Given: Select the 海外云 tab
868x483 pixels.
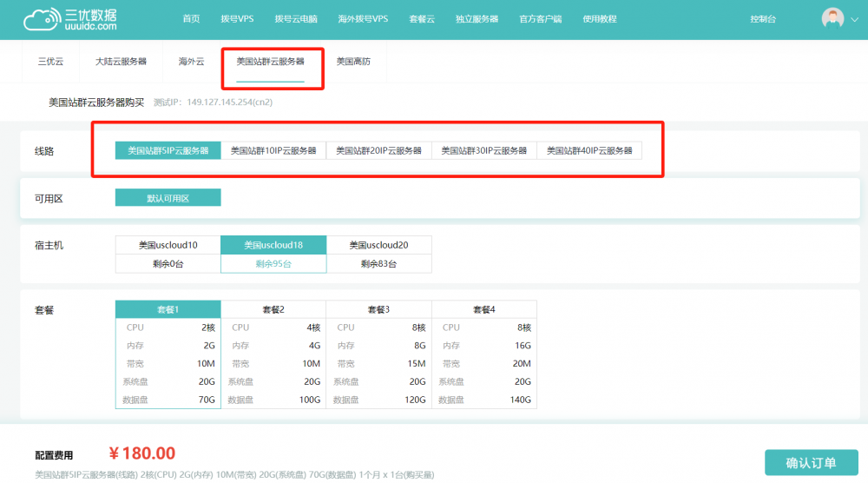Looking at the screenshot, I should [x=191, y=62].
